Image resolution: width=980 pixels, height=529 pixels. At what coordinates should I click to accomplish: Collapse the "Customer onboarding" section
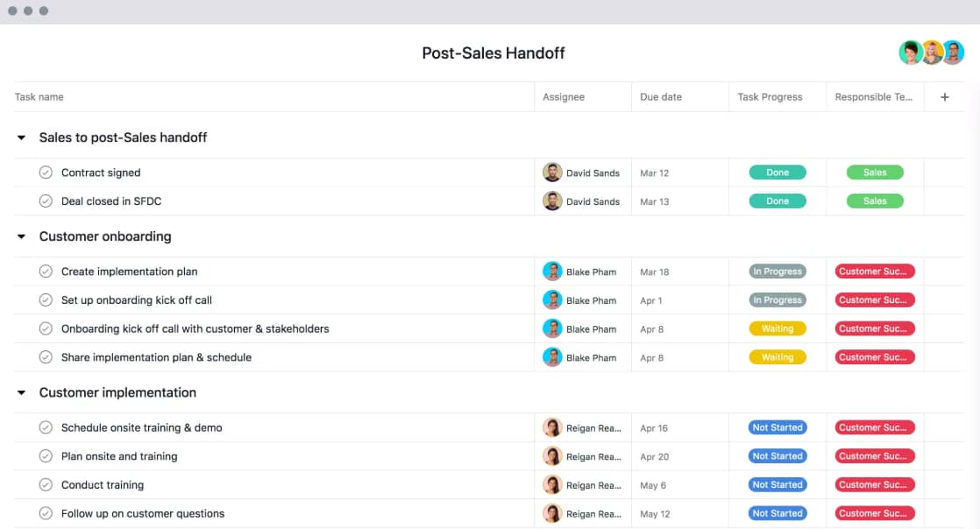20,236
